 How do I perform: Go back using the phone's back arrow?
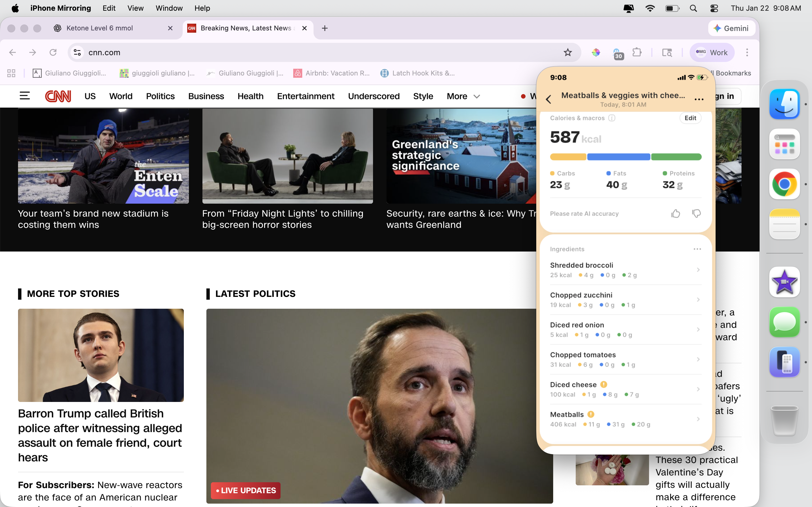point(549,99)
